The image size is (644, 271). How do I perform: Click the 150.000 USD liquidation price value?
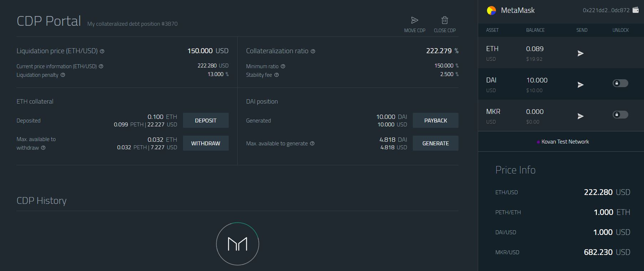click(208, 51)
